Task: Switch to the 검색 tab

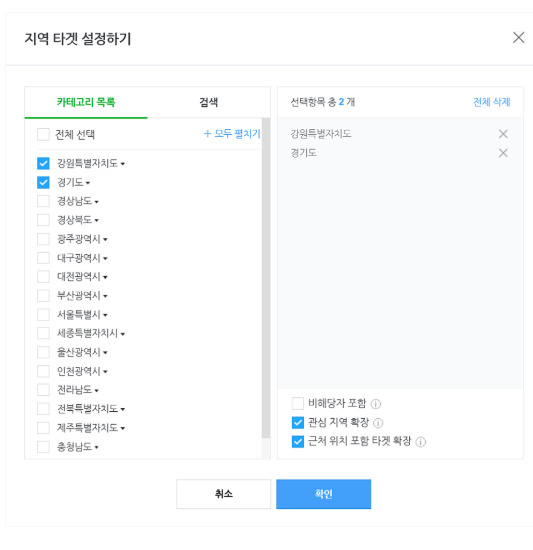Action: tap(209, 102)
